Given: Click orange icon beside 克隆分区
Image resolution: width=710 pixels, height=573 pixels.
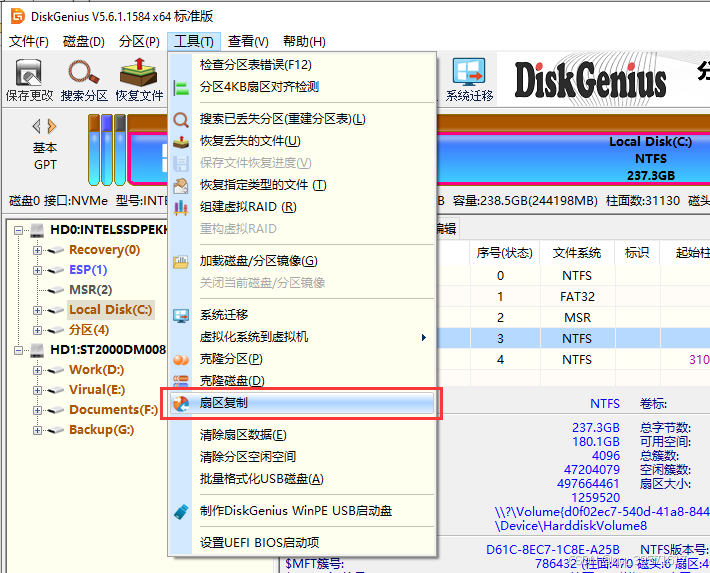Looking at the screenshot, I should 181,360.
